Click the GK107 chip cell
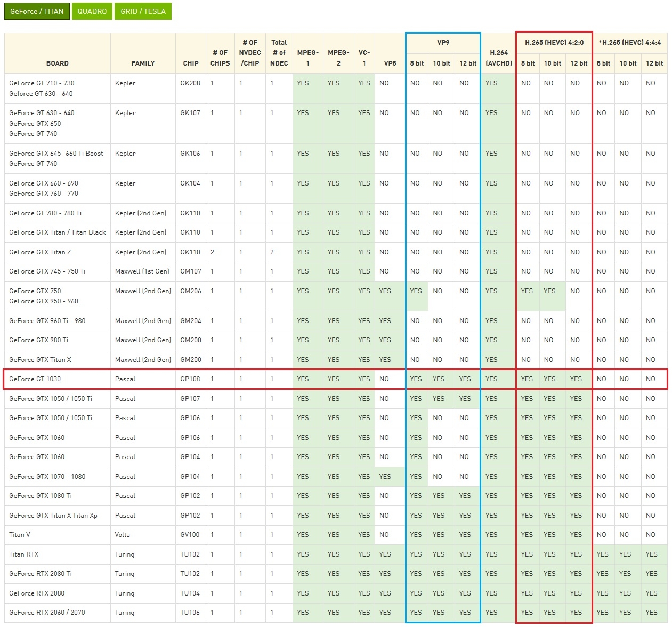 click(191, 123)
